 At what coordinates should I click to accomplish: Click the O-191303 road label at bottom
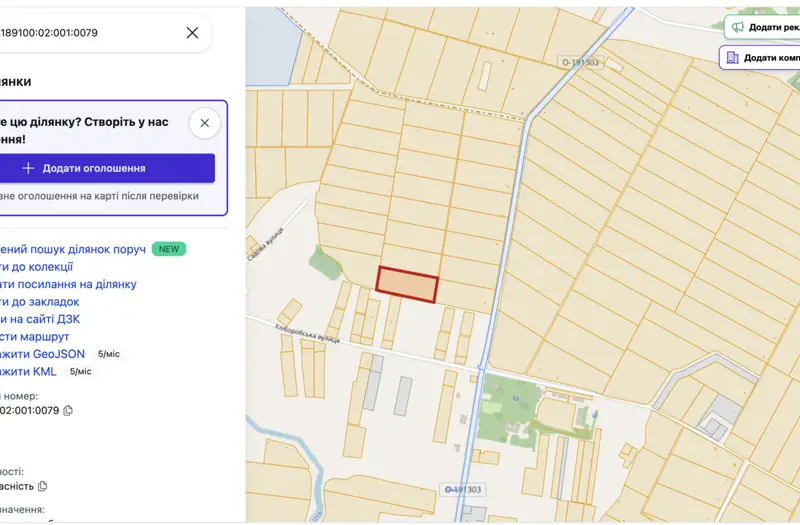pos(463,490)
